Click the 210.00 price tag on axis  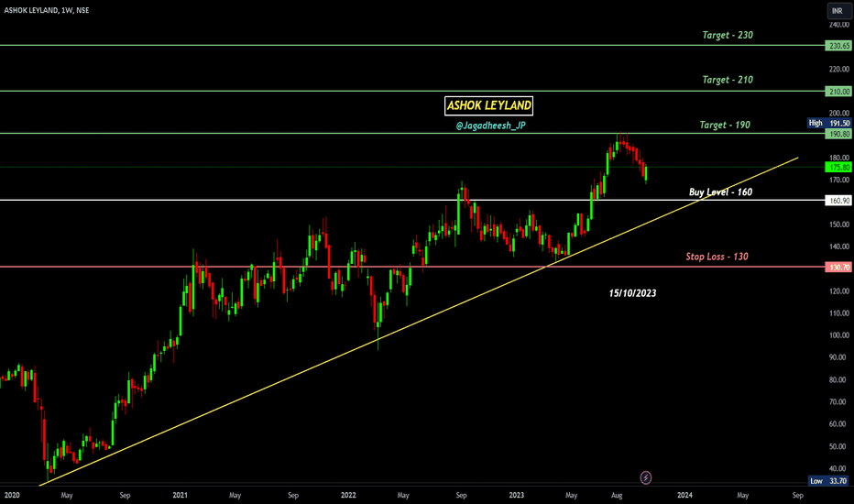coord(838,91)
